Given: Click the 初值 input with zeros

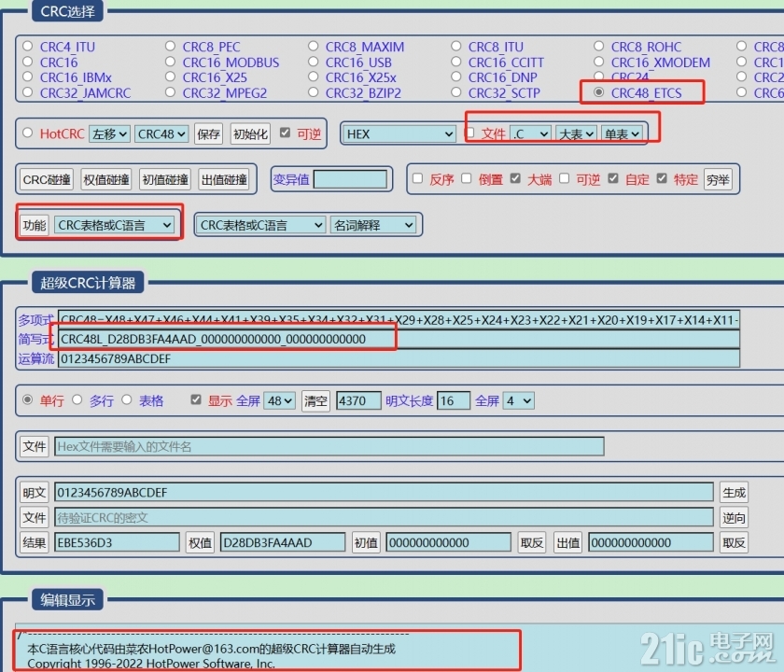Looking at the screenshot, I should pyautogui.click(x=449, y=542).
